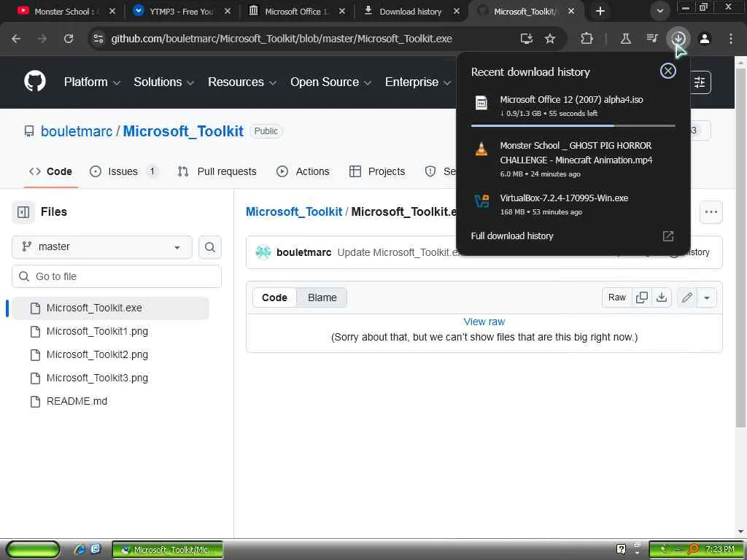747x560 pixels.
Task: Go back using the browser back arrow
Action: 16,39
